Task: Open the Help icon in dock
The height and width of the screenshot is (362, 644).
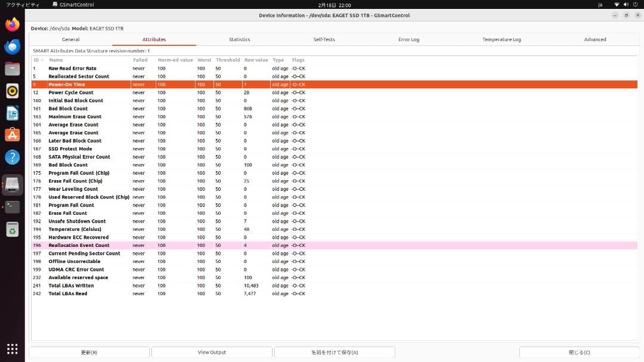Action: (x=13, y=157)
